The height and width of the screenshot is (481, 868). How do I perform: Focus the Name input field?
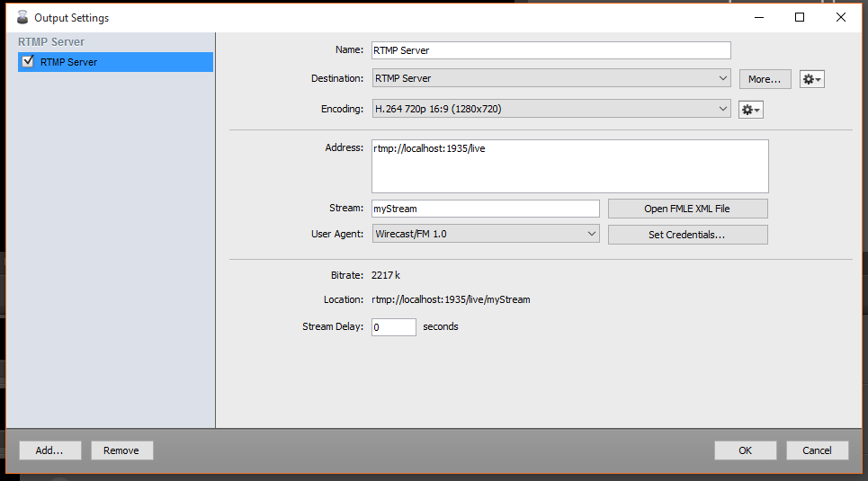(551, 50)
